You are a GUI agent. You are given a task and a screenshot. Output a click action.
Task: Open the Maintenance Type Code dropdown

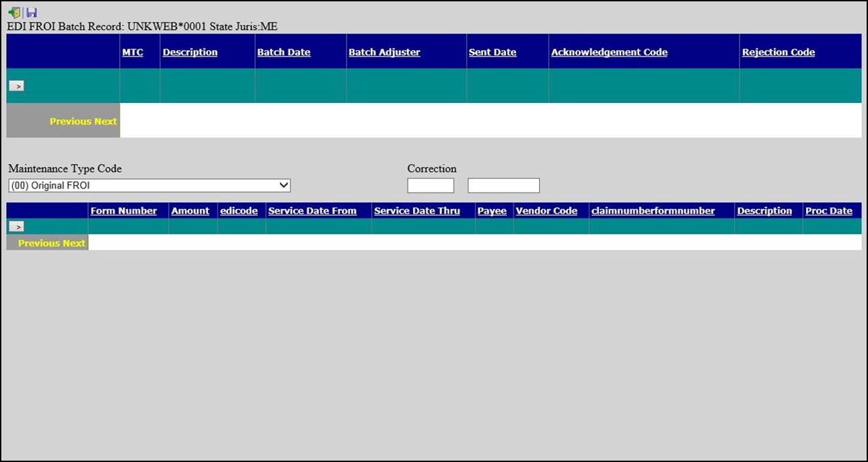pos(149,185)
